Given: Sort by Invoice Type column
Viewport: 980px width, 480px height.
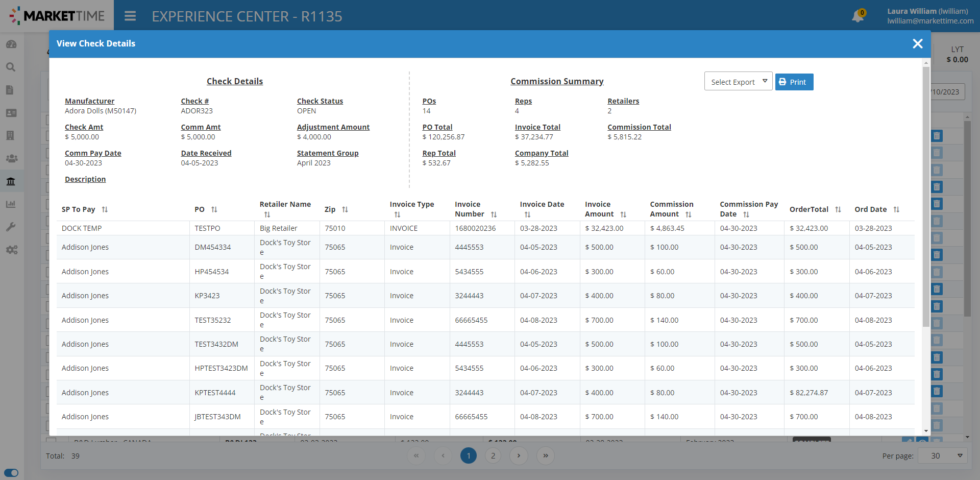Looking at the screenshot, I should [397, 214].
